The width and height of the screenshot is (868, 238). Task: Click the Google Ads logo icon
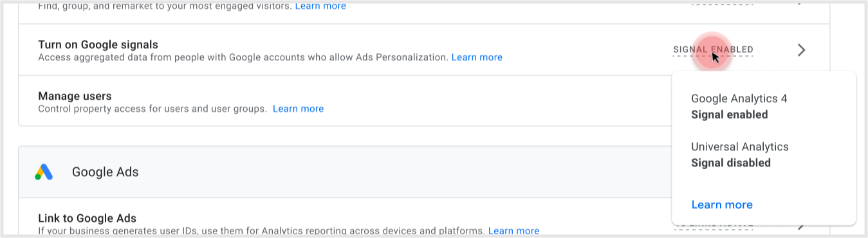[44, 172]
